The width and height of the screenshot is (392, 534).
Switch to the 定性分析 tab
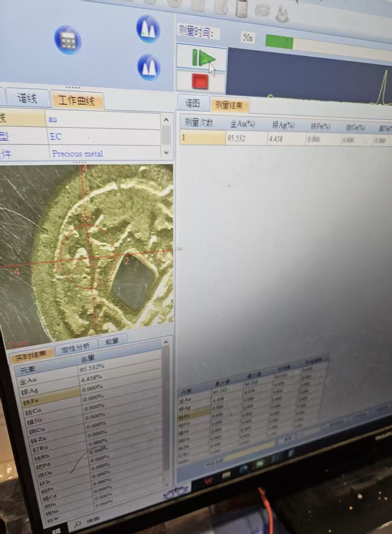[x=75, y=348]
